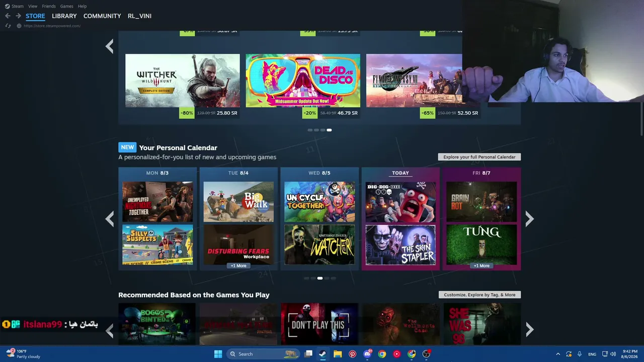This screenshot has height=362, width=644.
Task: Open Discord from the taskbar
Action: point(367,354)
